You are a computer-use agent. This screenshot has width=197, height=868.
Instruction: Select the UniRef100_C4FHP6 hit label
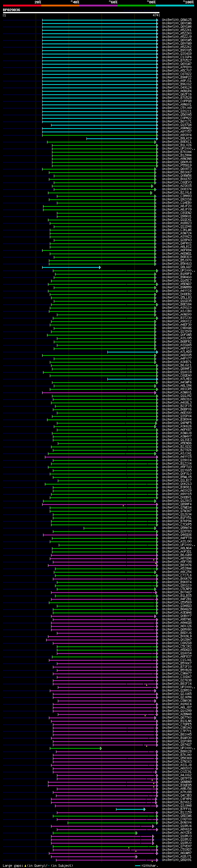(x=177, y=799)
